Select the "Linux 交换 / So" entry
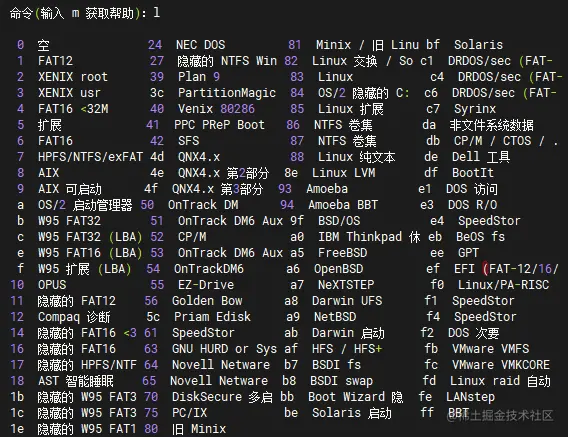The width and height of the screenshot is (568, 437). (362, 61)
